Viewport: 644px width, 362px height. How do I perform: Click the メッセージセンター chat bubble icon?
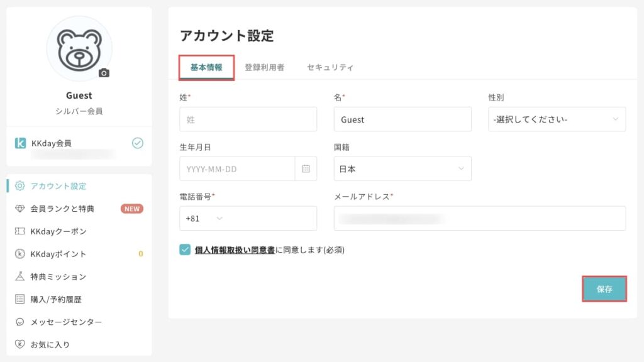[19, 321]
